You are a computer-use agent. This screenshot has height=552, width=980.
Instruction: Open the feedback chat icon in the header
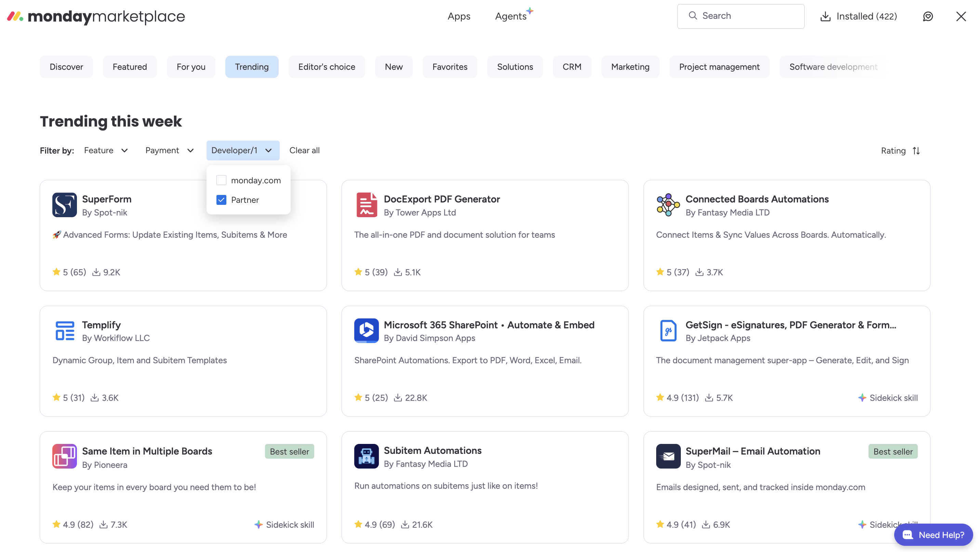tap(927, 16)
